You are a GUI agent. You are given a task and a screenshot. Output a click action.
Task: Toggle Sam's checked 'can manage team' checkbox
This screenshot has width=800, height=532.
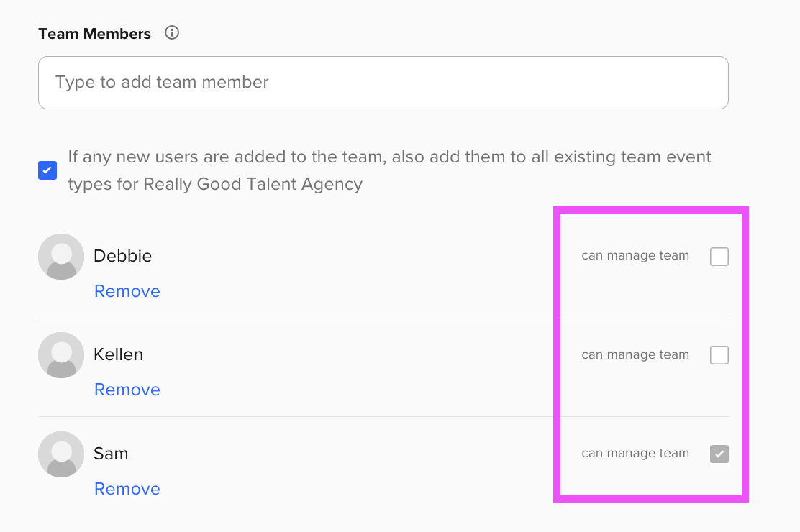tap(719, 454)
